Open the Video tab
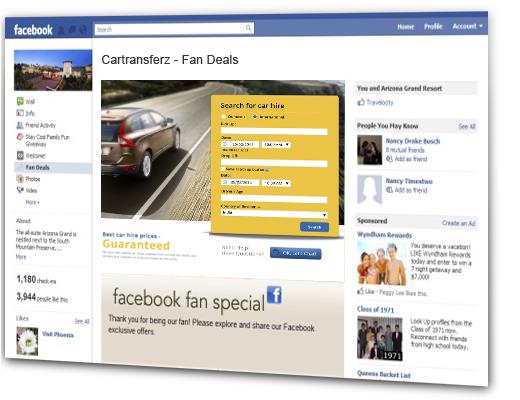 coord(31,190)
